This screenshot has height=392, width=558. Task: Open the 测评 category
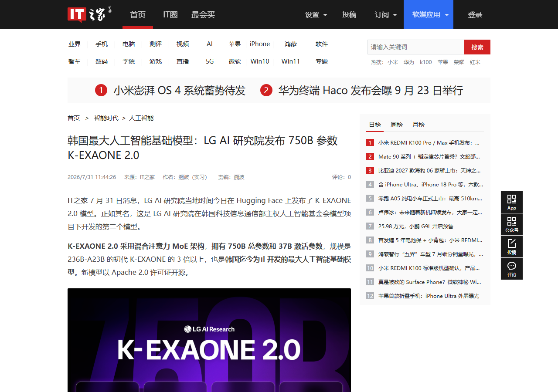pos(156,44)
